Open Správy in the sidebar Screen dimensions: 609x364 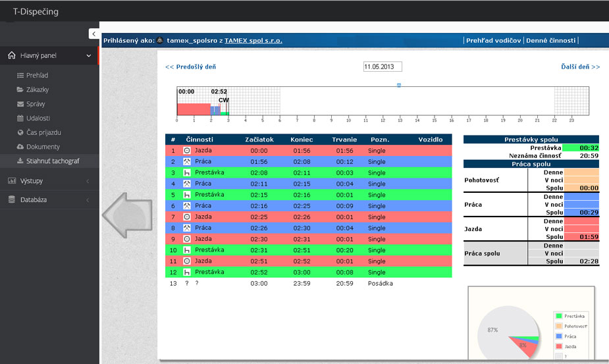pos(36,104)
